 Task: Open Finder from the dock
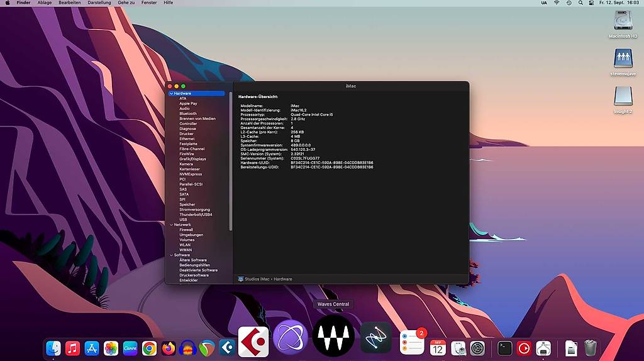tap(53, 348)
